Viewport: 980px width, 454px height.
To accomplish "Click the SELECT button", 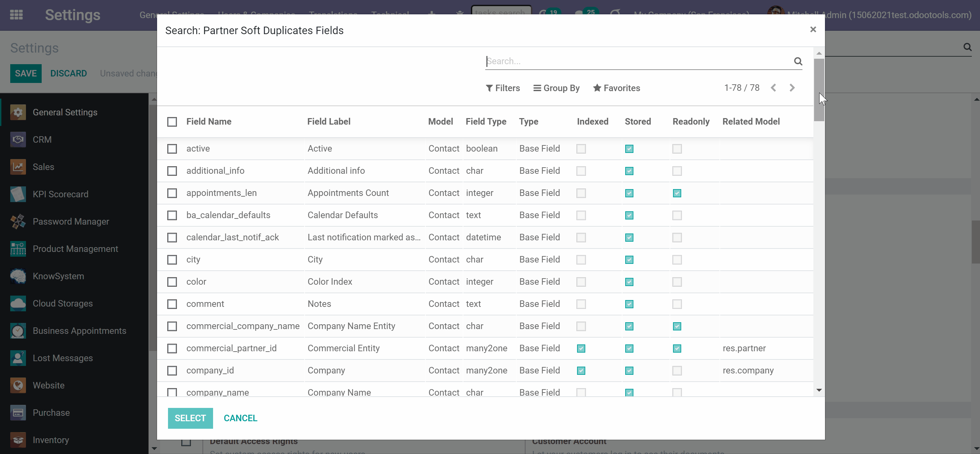I will (190, 418).
